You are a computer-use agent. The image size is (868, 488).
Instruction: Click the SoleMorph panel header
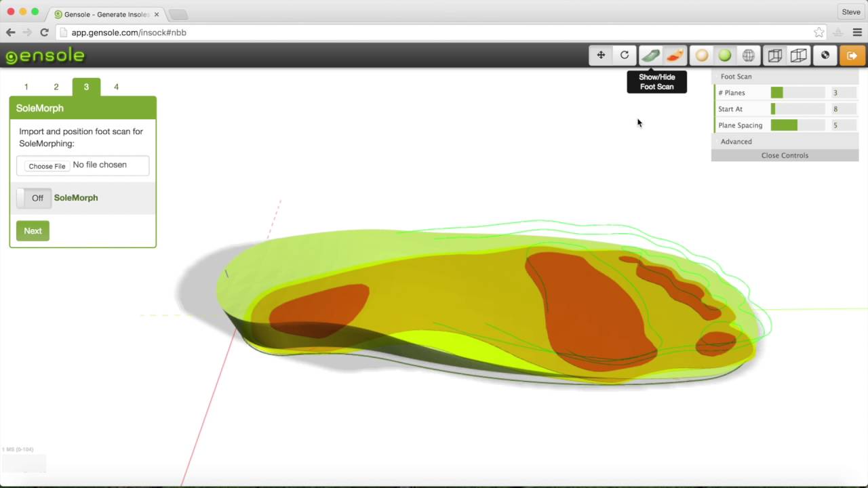pos(83,108)
